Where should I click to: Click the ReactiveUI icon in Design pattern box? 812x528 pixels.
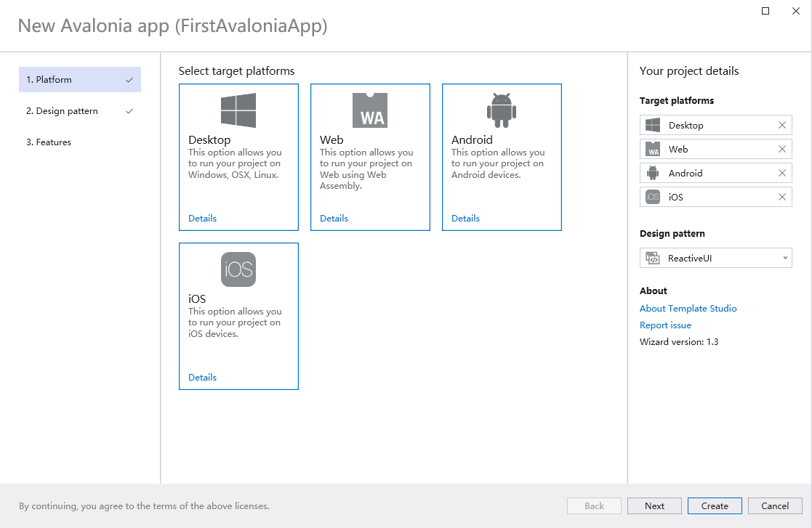click(653, 258)
